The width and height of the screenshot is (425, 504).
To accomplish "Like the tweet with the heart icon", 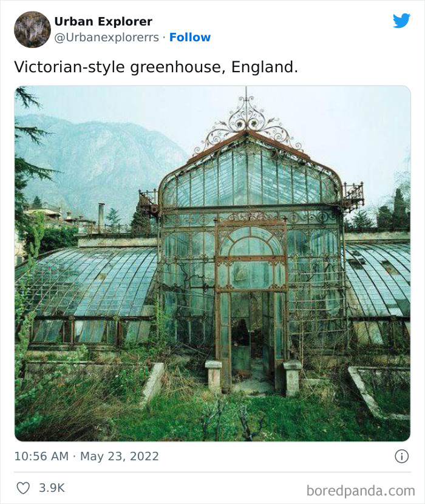I will (23, 488).
